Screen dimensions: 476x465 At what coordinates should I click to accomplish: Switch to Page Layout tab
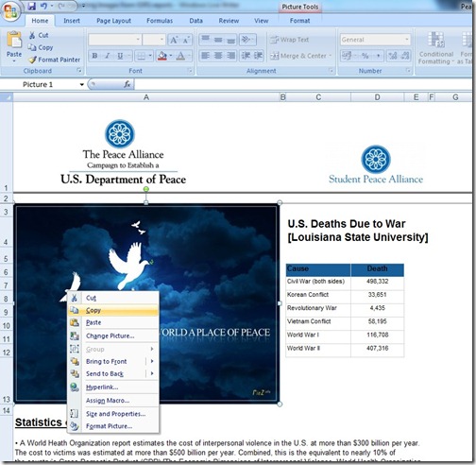point(113,21)
